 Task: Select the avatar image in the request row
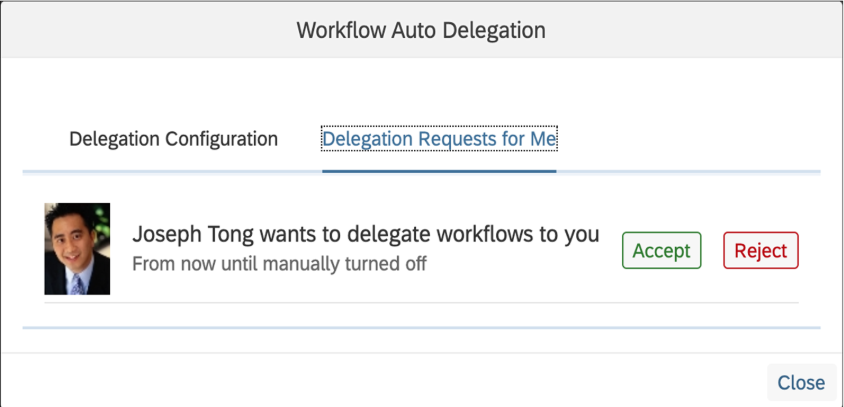pos(77,249)
